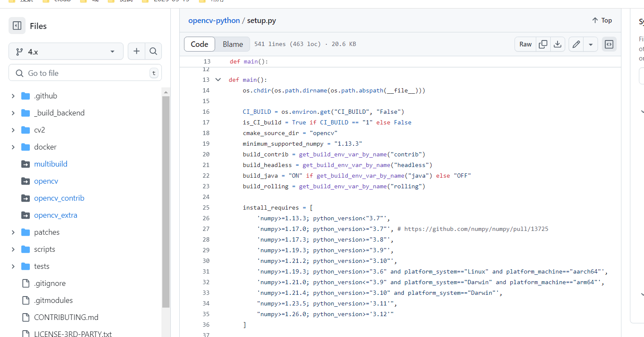Click the 'cmake_source_dir' code line
The width and height of the screenshot is (644, 337).
(x=290, y=133)
